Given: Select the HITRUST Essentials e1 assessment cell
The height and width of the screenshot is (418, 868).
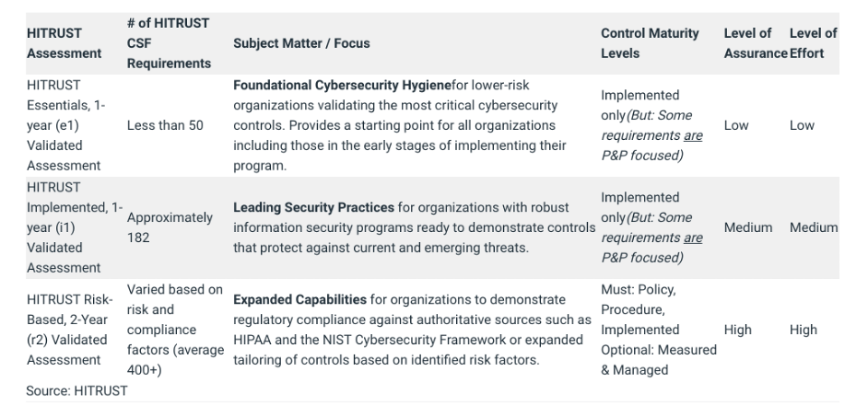Looking at the screenshot, I should point(65,125).
